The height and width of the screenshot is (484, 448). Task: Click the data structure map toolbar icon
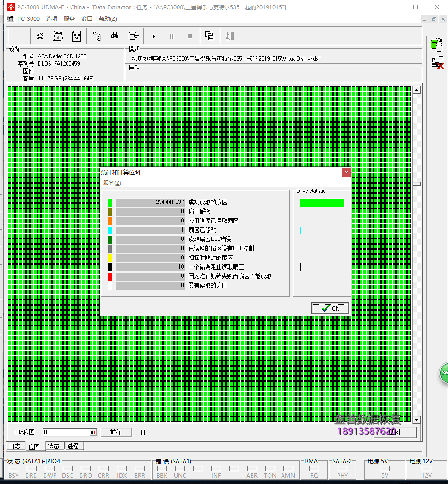pyautogui.click(x=97, y=36)
